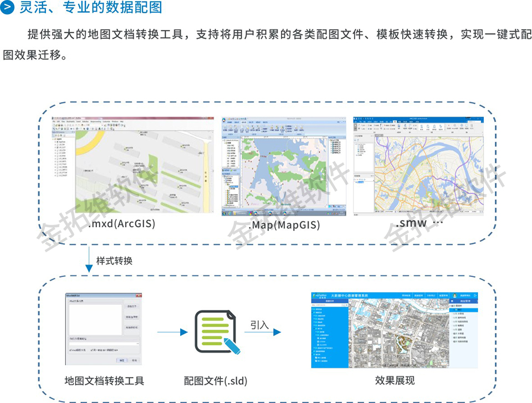Click the .sld config file document icon
This screenshot has width=532, height=403.
tap(216, 331)
